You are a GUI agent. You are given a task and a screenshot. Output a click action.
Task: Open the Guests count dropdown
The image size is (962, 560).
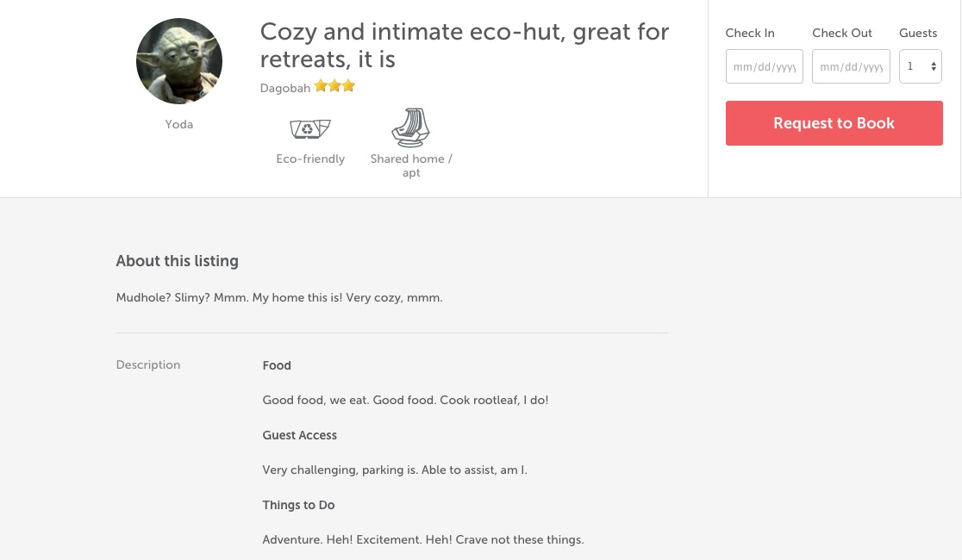click(x=921, y=66)
